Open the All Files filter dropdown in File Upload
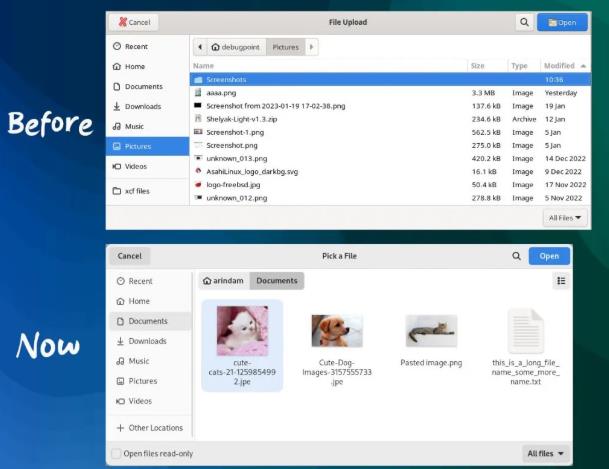 point(565,218)
